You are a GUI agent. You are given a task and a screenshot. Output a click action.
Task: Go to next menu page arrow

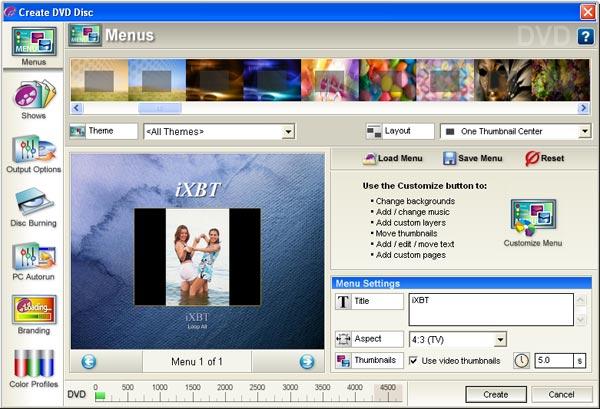pyautogui.click(x=307, y=361)
